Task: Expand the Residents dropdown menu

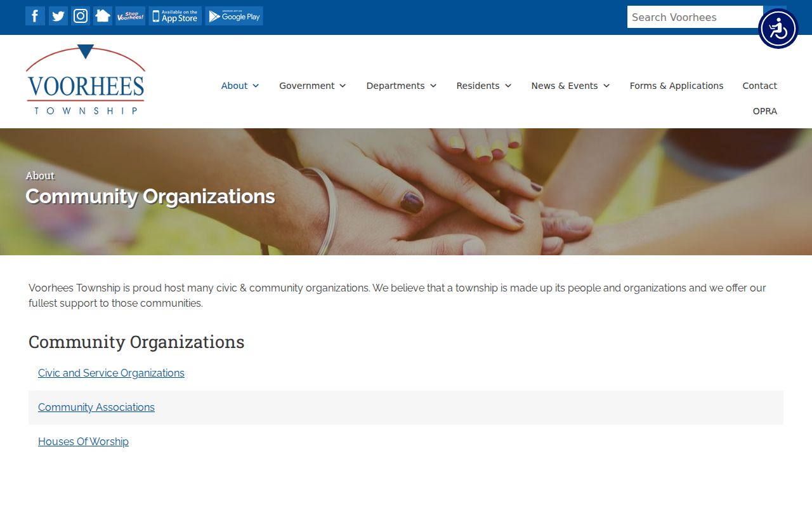Action: (x=484, y=86)
